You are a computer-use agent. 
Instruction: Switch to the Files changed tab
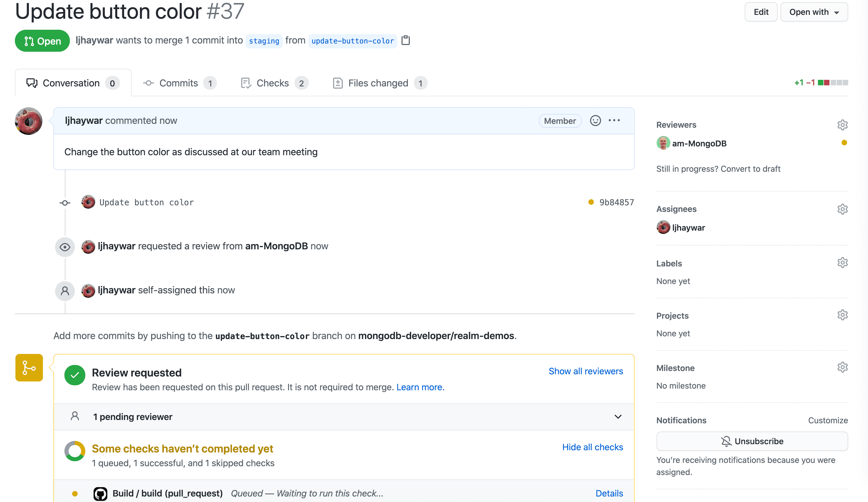point(379,83)
